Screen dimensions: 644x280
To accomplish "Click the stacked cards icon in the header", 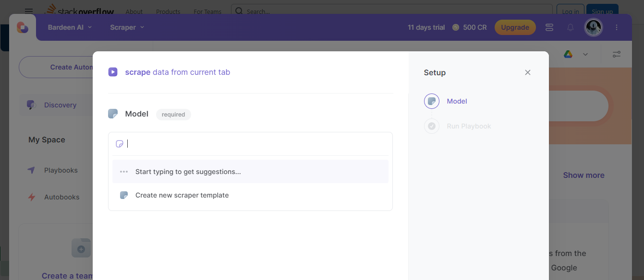I will (x=549, y=27).
